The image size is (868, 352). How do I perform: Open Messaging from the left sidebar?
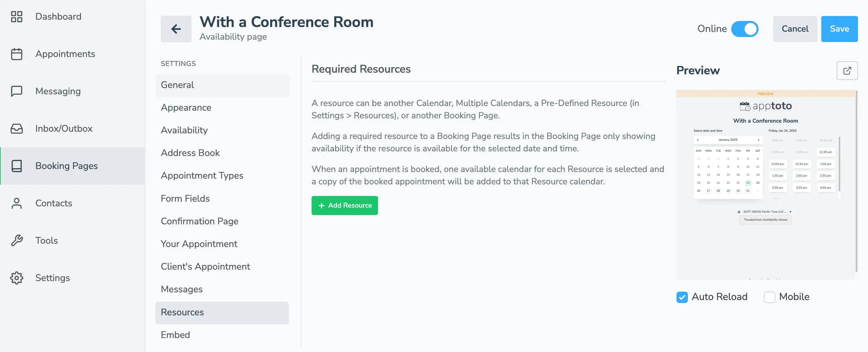pyautogui.click(x=57, y=91)
